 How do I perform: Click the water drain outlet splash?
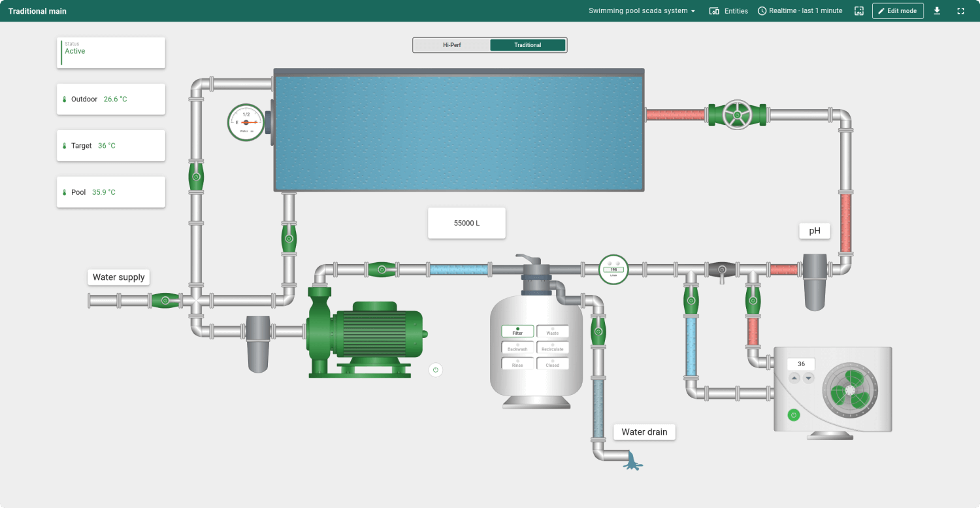point(633,462)
